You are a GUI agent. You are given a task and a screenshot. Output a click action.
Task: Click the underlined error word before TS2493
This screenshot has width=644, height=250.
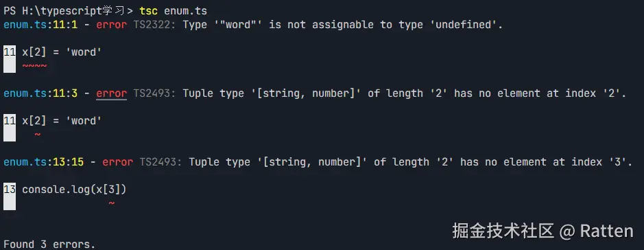click(x=111, y=93)
